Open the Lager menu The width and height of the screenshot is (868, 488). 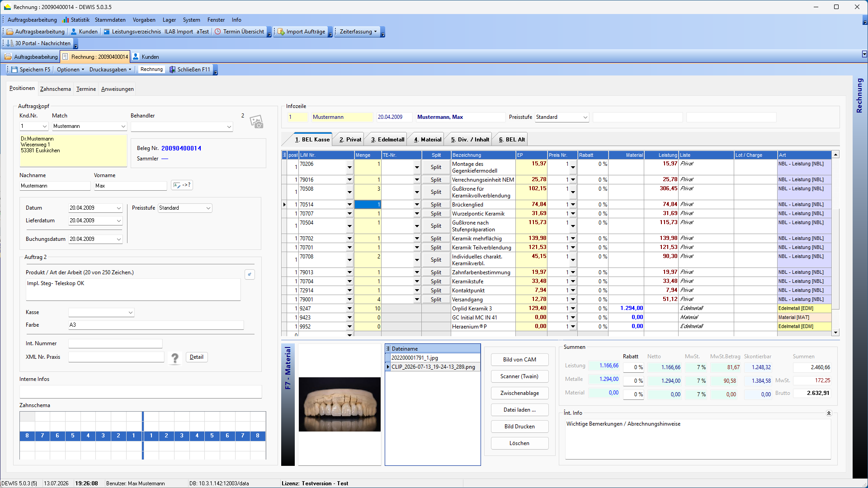[169, 20]
